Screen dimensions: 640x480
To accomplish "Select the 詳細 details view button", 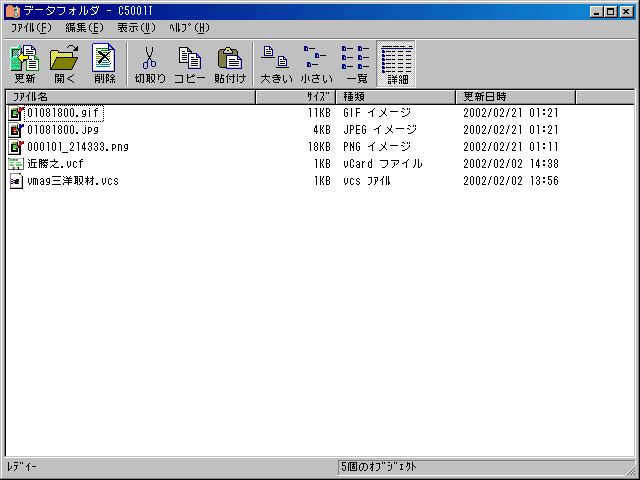I will coord(396,63).
